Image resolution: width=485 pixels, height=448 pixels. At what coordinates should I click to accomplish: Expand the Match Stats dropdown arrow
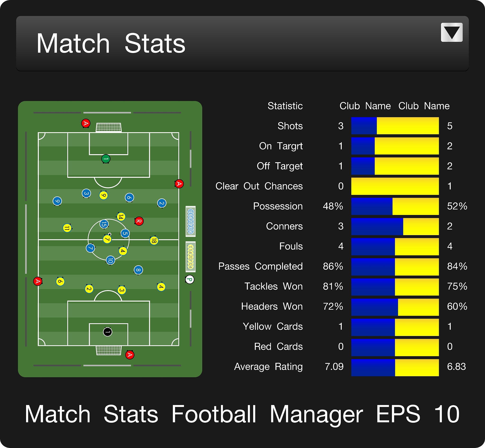452,32
